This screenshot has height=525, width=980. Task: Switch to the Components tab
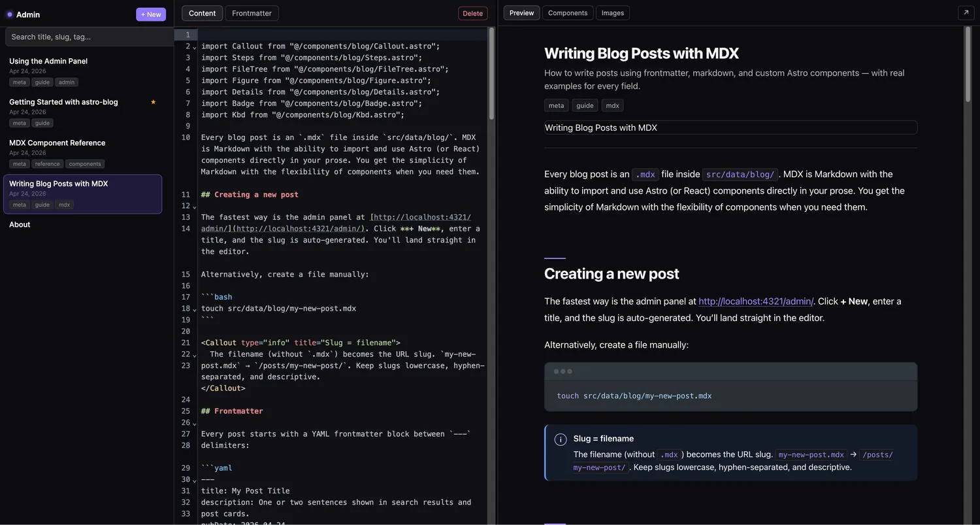coord(567,12)
